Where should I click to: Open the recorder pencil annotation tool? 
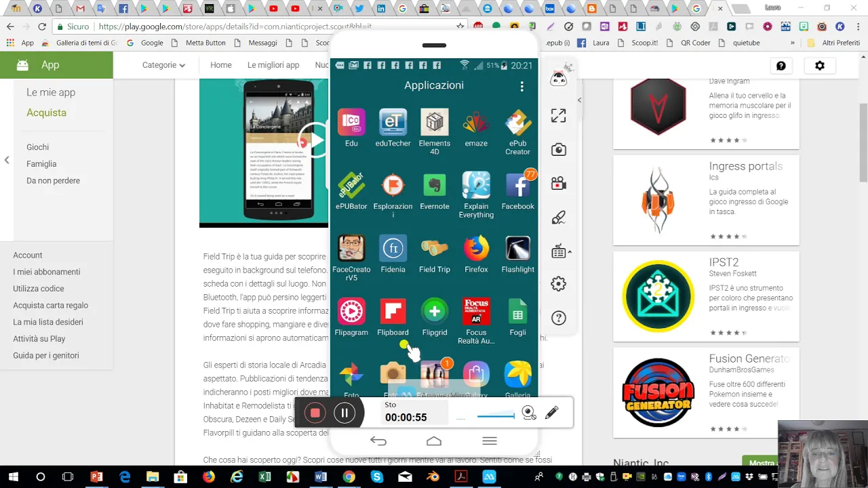(552, 412)
